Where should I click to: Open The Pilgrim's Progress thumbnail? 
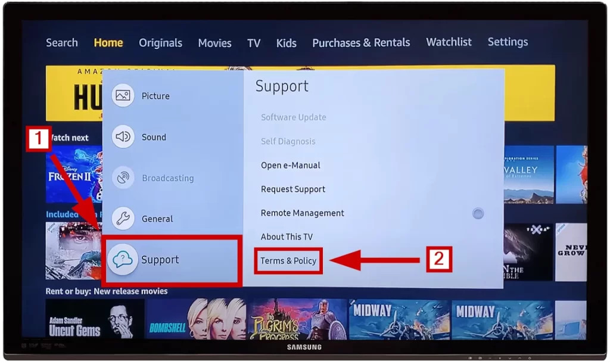[297, 319]
